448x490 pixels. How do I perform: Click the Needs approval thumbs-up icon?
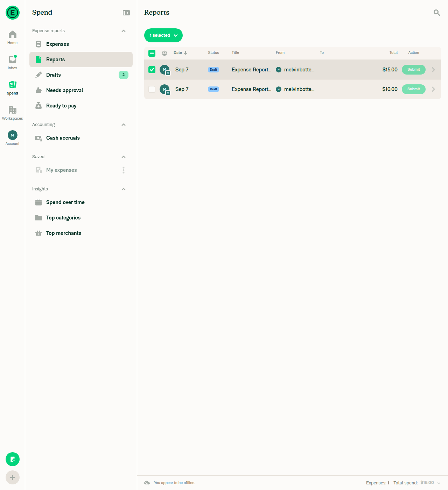38,90
